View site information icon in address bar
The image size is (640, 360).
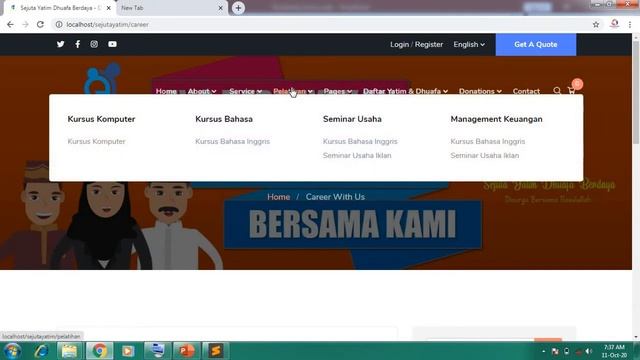tap(59, 24)
